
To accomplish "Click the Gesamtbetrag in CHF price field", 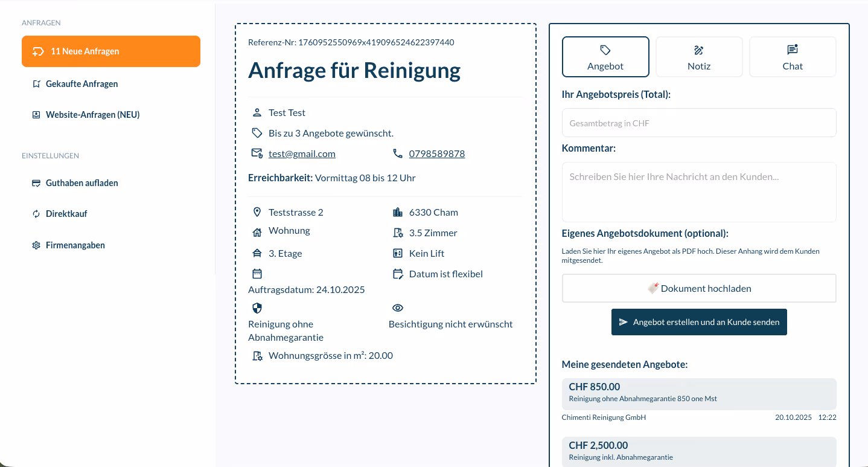I will 698,122.
